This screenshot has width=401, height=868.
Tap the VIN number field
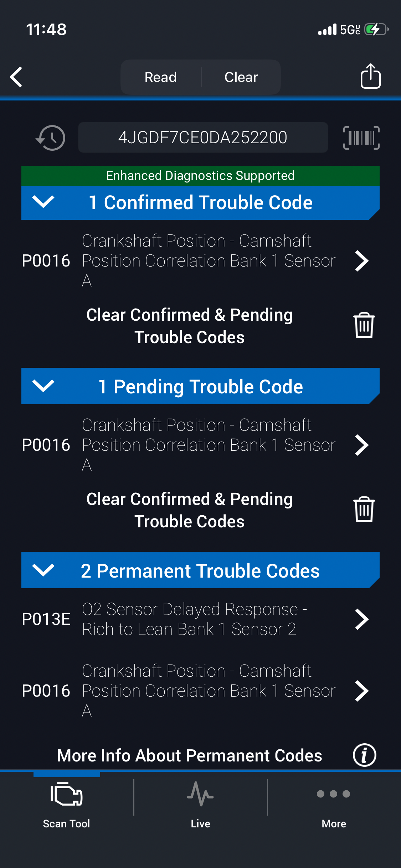203,138
